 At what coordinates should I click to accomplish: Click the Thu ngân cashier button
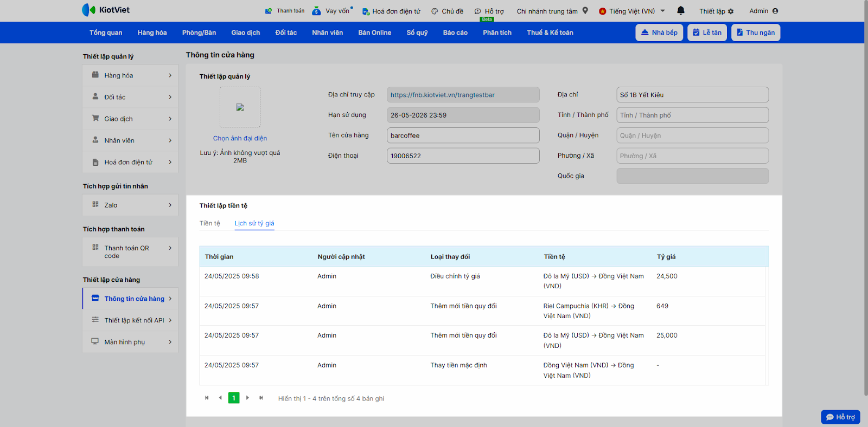(755, 33)
